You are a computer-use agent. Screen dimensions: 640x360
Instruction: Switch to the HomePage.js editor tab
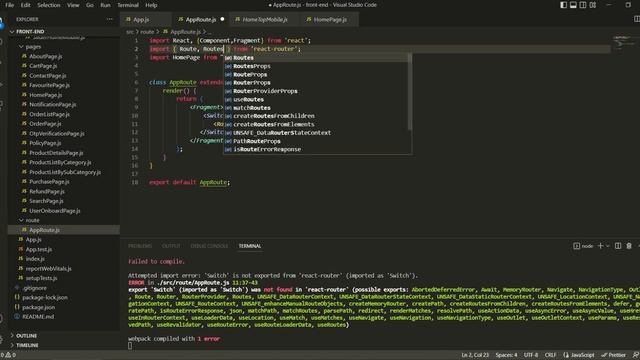pos(330,19)
